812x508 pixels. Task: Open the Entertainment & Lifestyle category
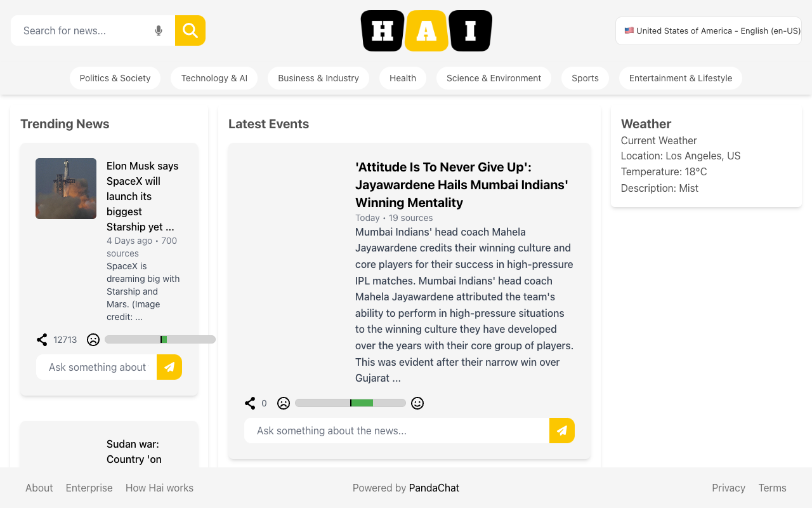click(x=681, y=78)
